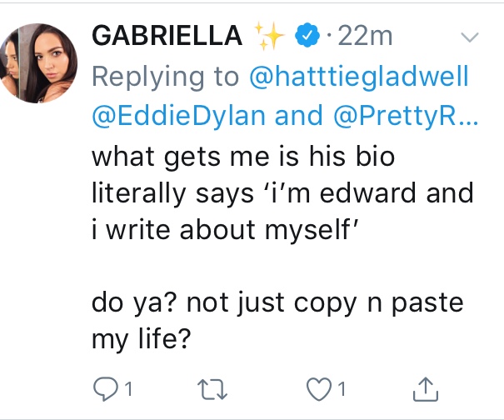Image resolution: width=504 pixels, height=420 pixels.
Task: Click the GABRIELLA display name
Action: [167, 37]
